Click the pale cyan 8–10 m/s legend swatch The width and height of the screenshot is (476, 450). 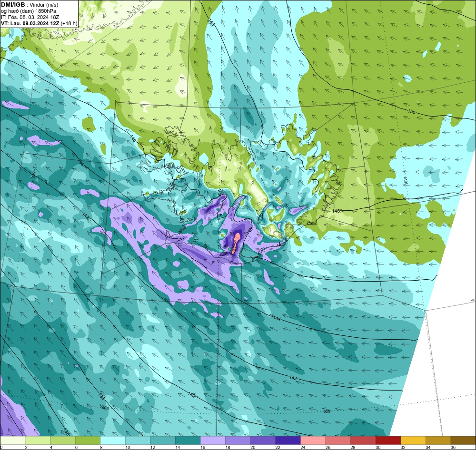coord(113,440)
